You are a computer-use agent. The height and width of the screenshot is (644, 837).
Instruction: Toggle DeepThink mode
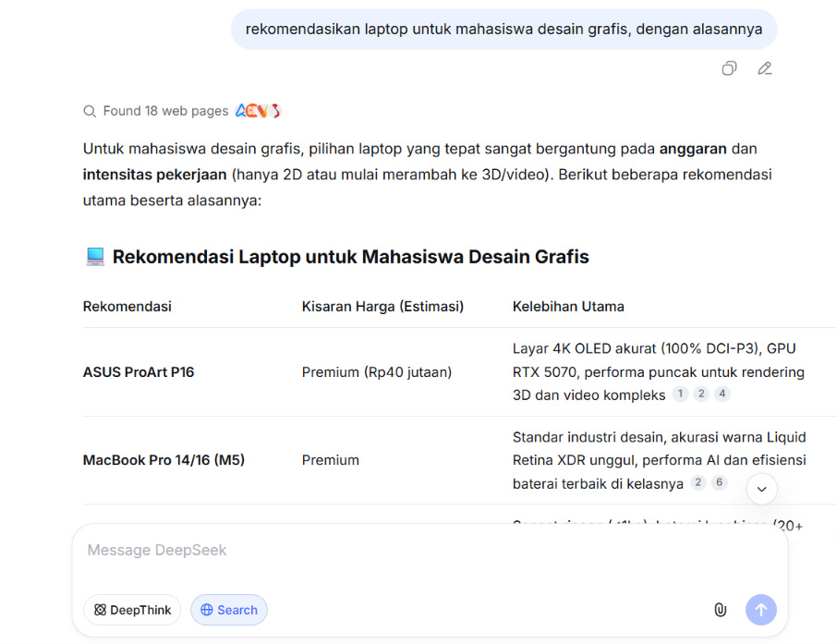click(132, 610)
